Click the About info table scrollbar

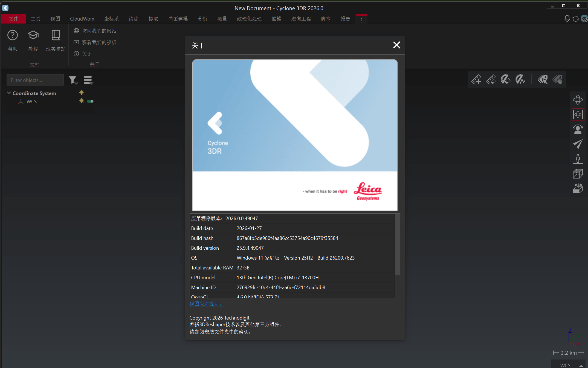[397, 245]
